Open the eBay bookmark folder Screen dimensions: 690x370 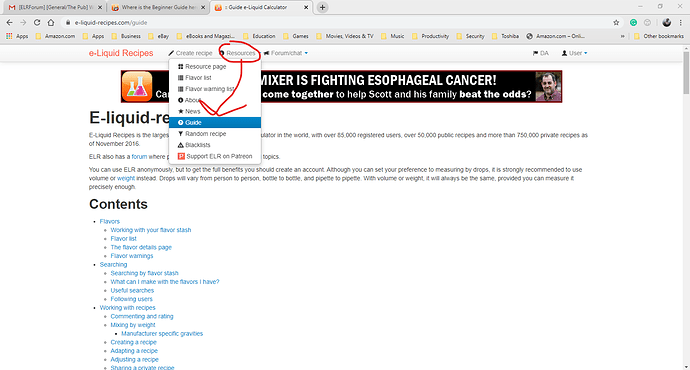pos(158,36)
